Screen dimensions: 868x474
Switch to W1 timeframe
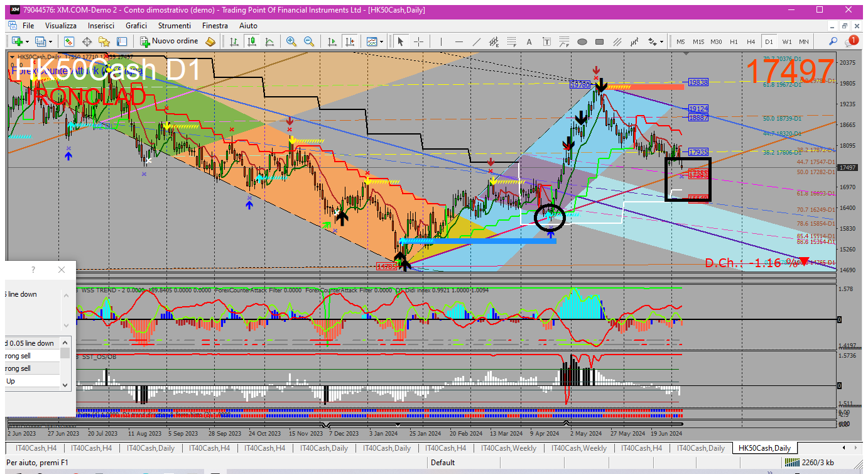coord(787,41)
